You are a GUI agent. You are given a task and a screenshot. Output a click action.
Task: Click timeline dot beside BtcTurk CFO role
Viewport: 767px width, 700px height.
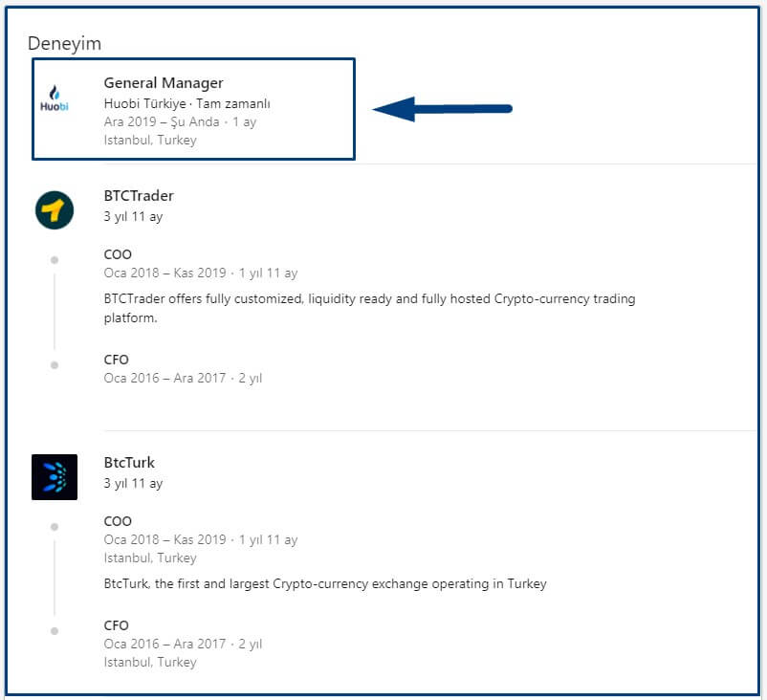[x=55, y=630]
